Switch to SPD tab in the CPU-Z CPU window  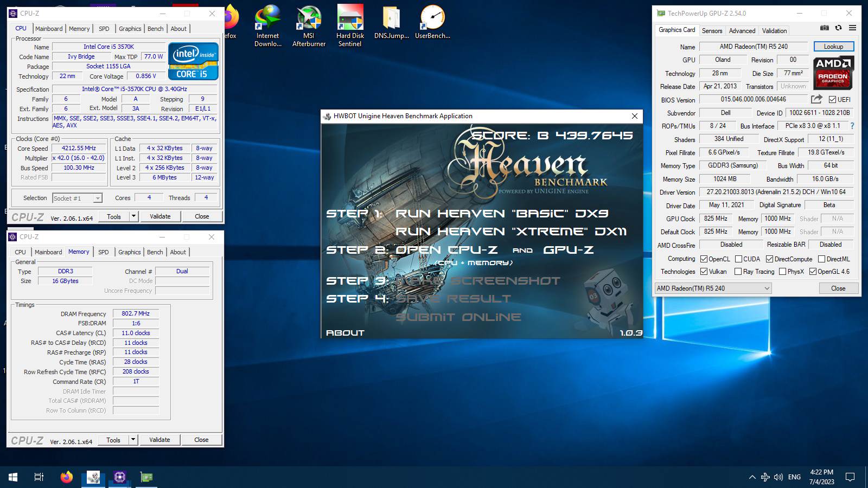(x=104, y=29)
